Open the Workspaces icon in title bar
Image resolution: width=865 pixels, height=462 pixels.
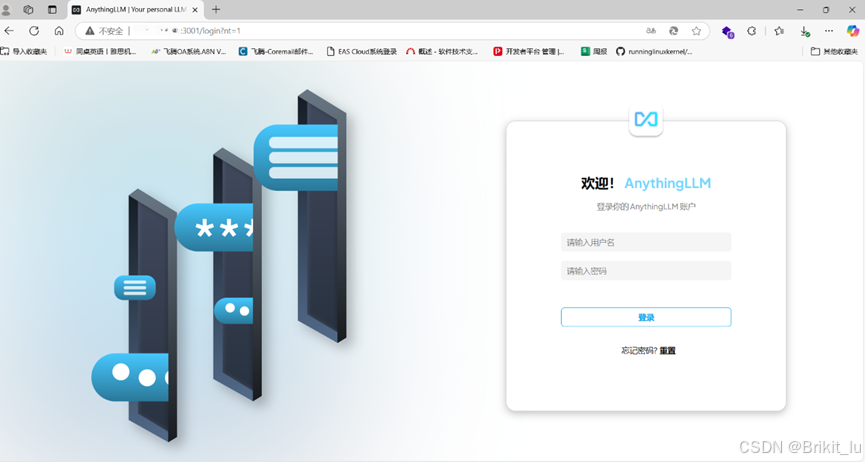coord(28,10)
